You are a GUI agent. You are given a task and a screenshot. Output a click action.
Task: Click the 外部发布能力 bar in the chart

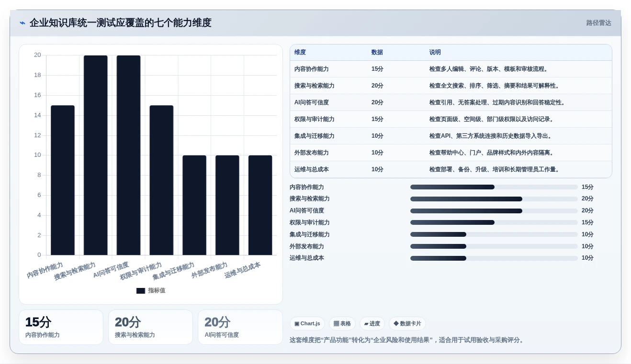click(227, 205)
